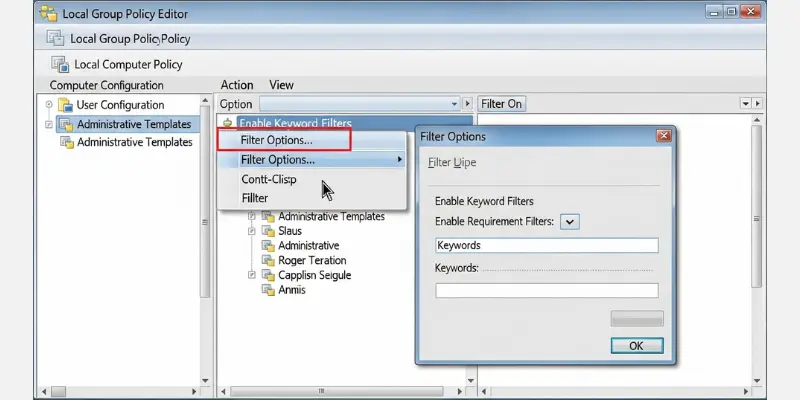Click the field containing the text Keywords
The image size is (800, 400).
click(546, 245)
